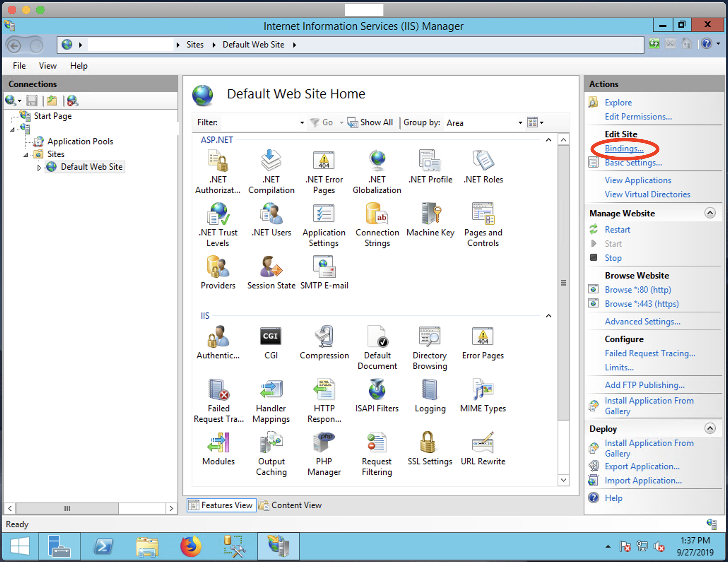Collapse the ASP.NET group section
Viewport: 728px width, 562px height.
548,140
